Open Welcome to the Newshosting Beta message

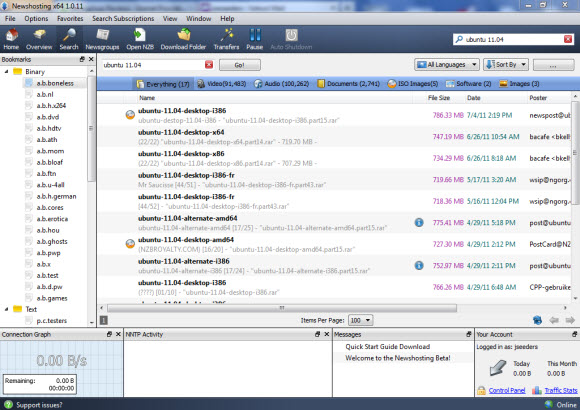click(398, 358)
